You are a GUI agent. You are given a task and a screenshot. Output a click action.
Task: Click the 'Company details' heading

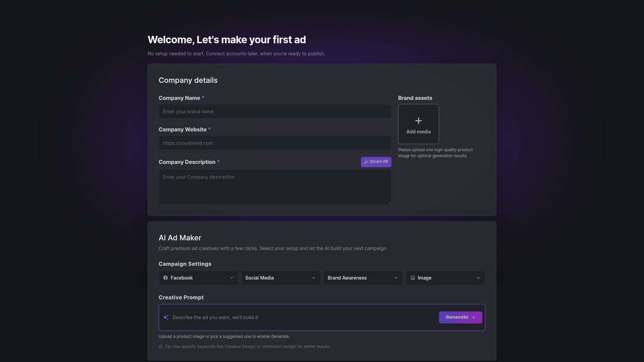[188, 80]
